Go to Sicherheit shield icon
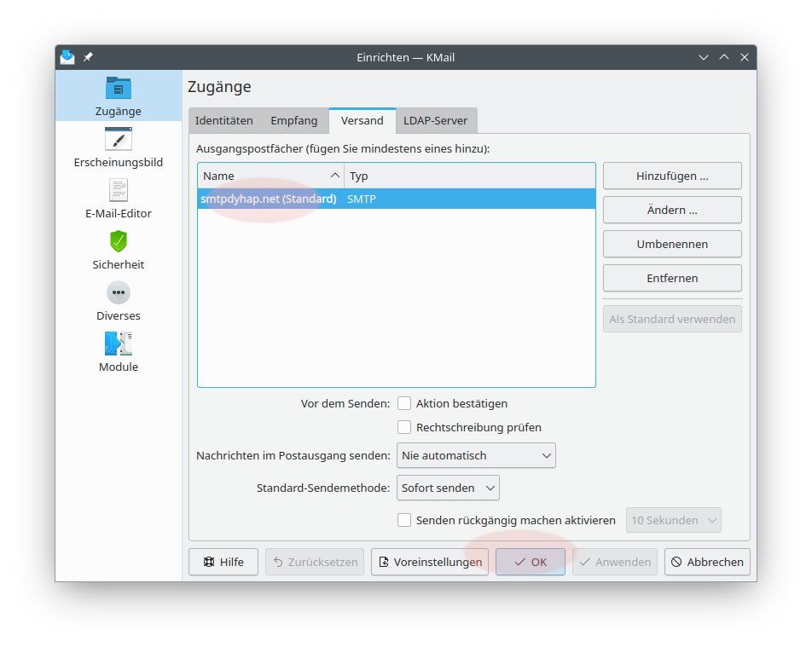Viewport: 812px width, 647px height. [119, 241]
